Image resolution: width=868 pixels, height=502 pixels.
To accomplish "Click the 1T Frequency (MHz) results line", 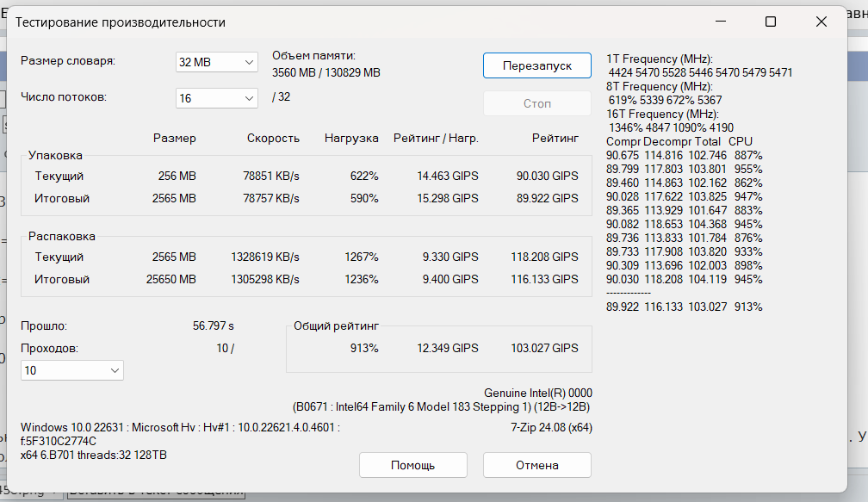I will [x=660, y=59].
